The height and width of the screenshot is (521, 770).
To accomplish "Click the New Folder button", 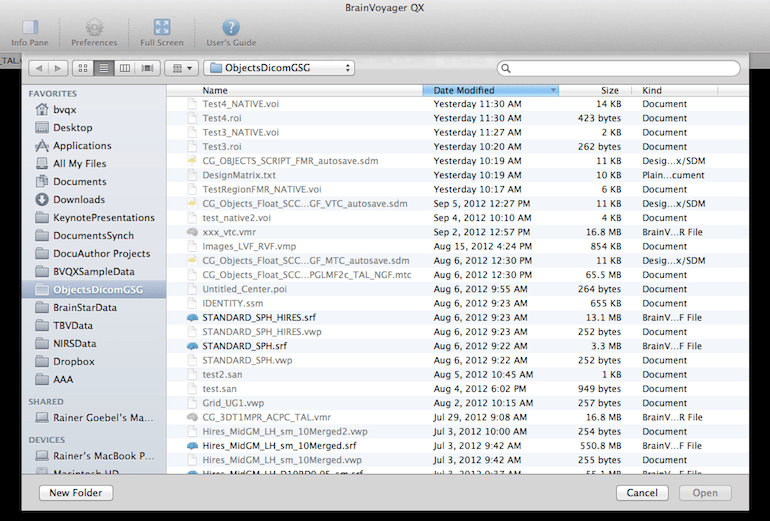I will [x=76, y=493].
